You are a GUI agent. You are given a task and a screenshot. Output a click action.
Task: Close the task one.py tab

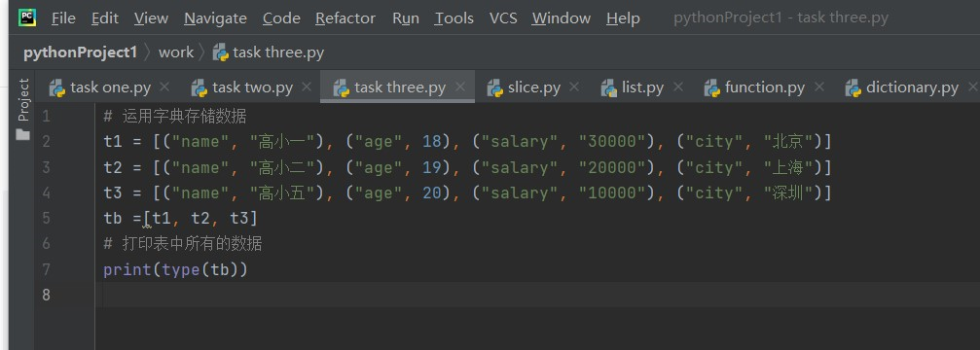164,87
